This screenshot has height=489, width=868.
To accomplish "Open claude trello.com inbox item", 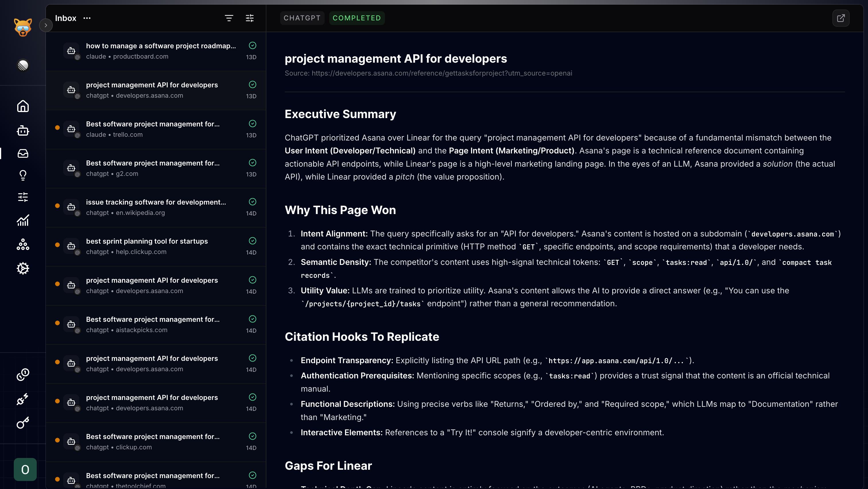I will tap(156, 130).
